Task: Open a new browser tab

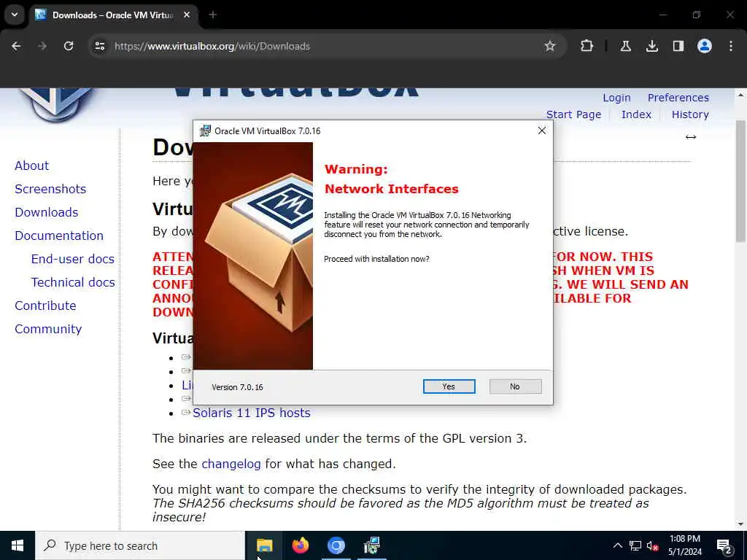Action: coord(213,15)
